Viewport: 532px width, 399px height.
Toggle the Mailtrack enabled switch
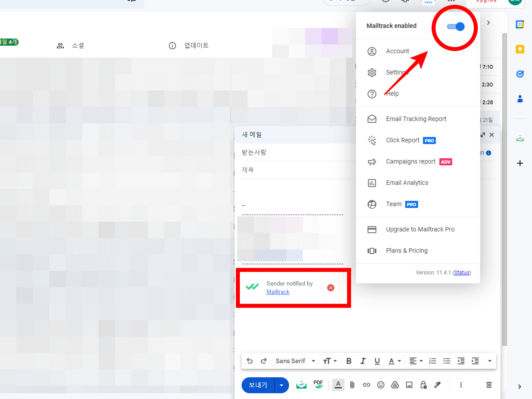coord(456,27)
